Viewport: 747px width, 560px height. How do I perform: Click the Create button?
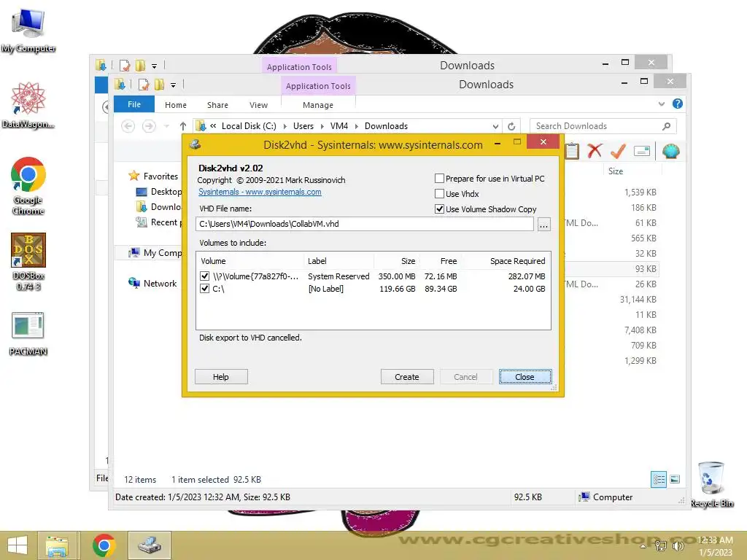(x=407, y=377)
